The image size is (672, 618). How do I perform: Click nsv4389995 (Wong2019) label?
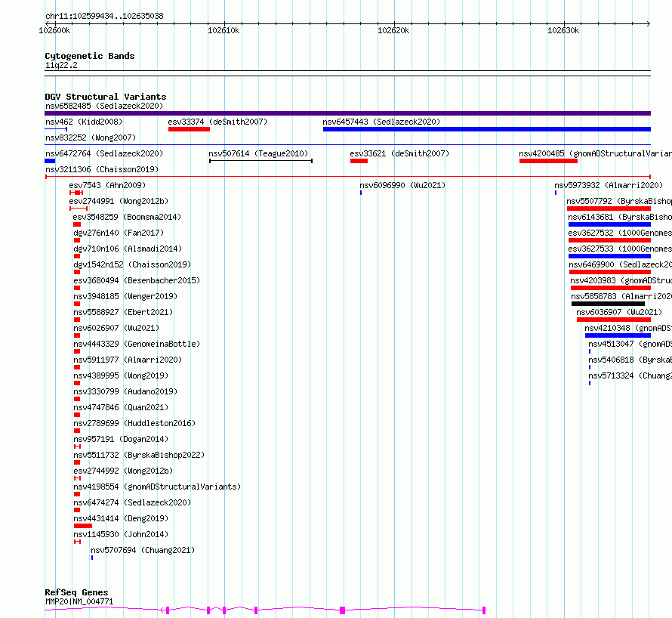click(121, 375)
